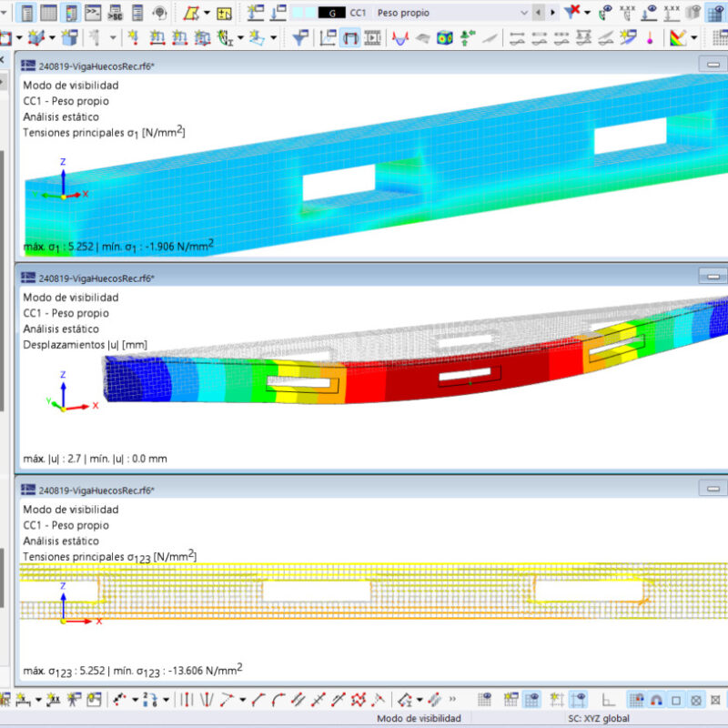Show more bottom toolbar items chevron
This screenshot has width=728, height=728.
coord(452,699)
